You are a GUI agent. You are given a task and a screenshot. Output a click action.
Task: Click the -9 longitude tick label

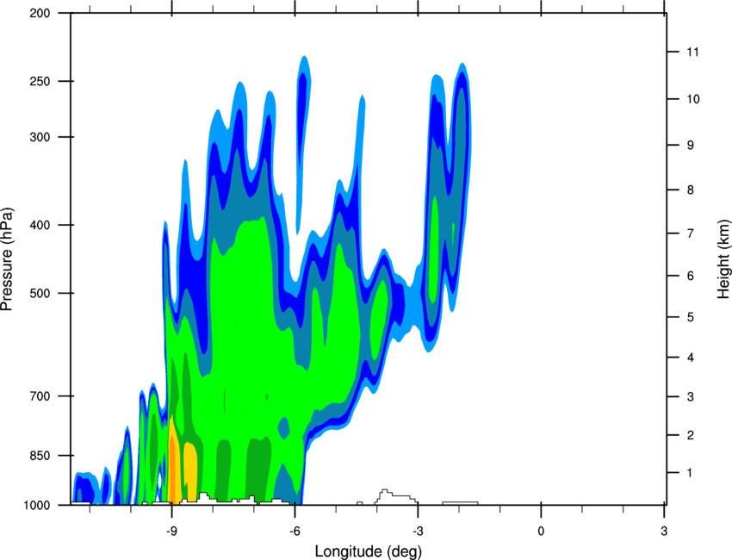click(x=171, y=531)
